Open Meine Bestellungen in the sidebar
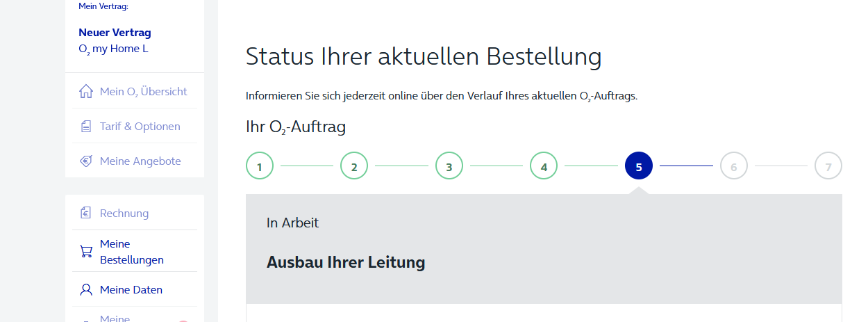Viewport: 868px width, 322px height. click(x=131, y=252)
